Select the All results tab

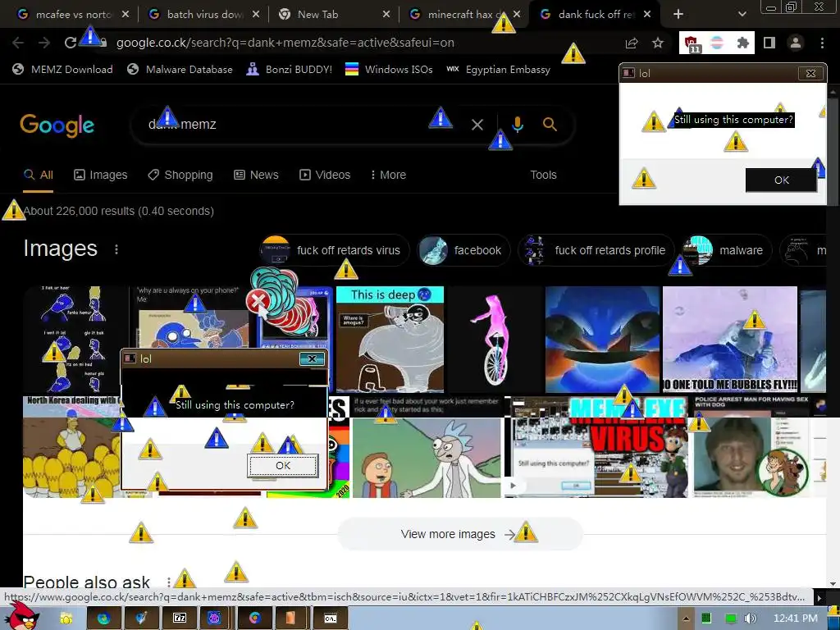click(39, 176)
